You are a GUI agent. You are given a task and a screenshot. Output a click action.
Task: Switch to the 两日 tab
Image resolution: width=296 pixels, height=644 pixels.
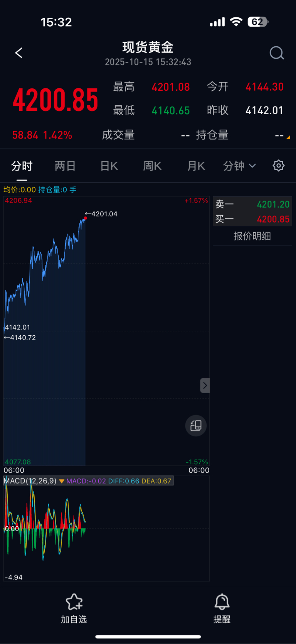[65, 166]
